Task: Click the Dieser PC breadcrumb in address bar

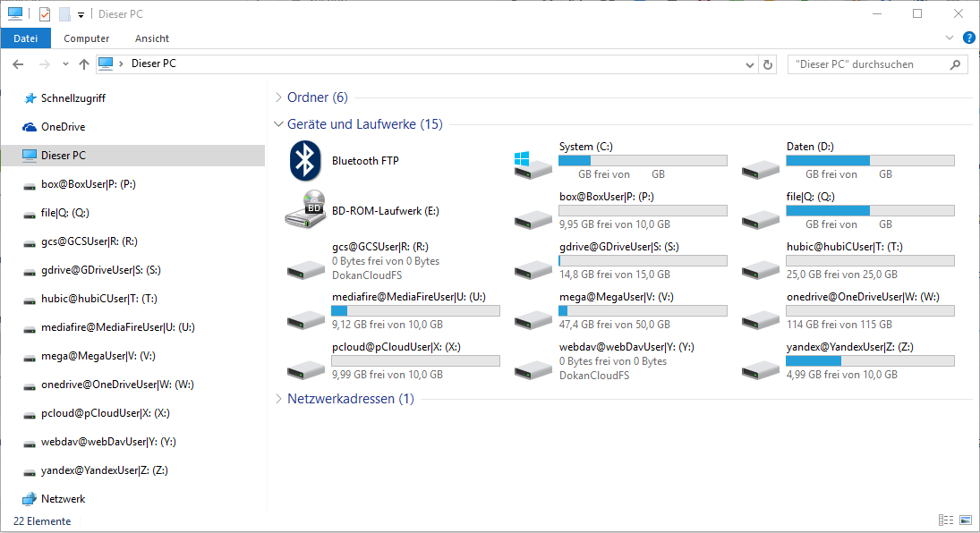Action: [154, 63]
